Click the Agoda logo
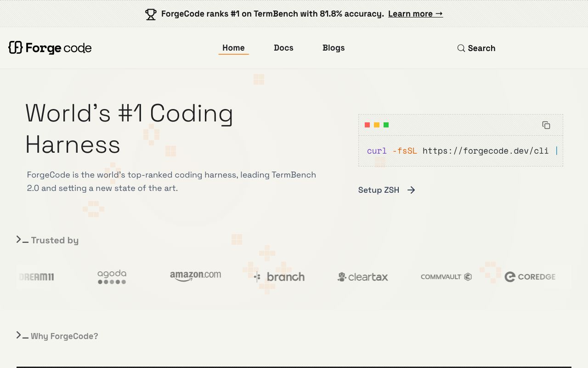 pyautogui.click(x=112, y=277)
